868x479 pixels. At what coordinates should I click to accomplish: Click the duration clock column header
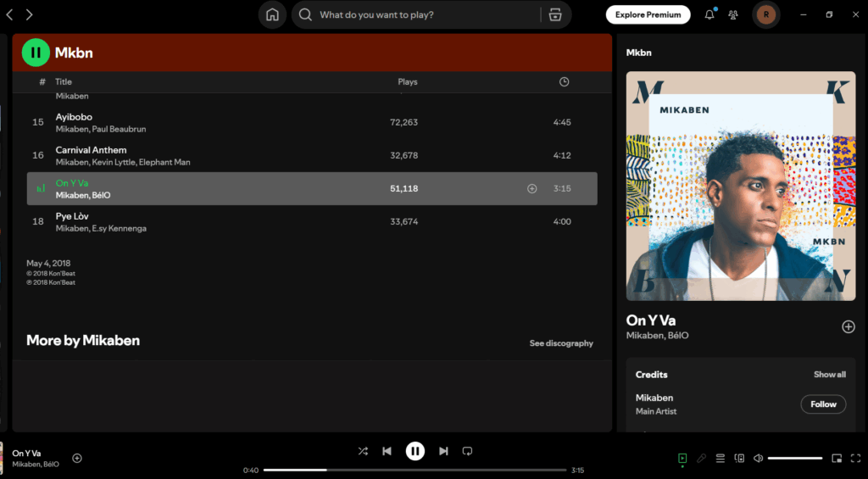point(564,82)
